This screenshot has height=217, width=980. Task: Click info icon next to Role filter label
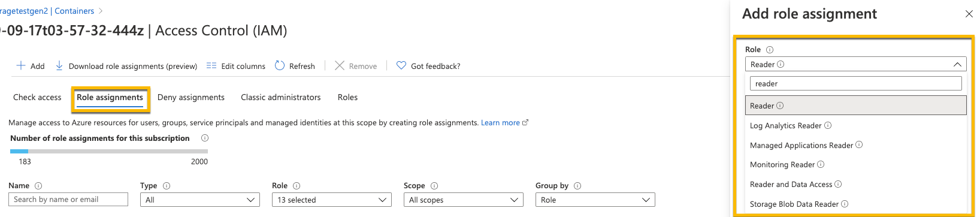point(297,186)
